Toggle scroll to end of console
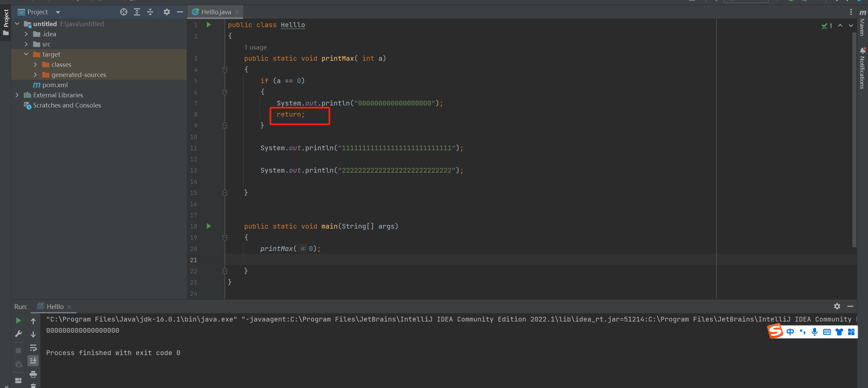The height and width of the screenshot is (388, 868). (33, 361)
